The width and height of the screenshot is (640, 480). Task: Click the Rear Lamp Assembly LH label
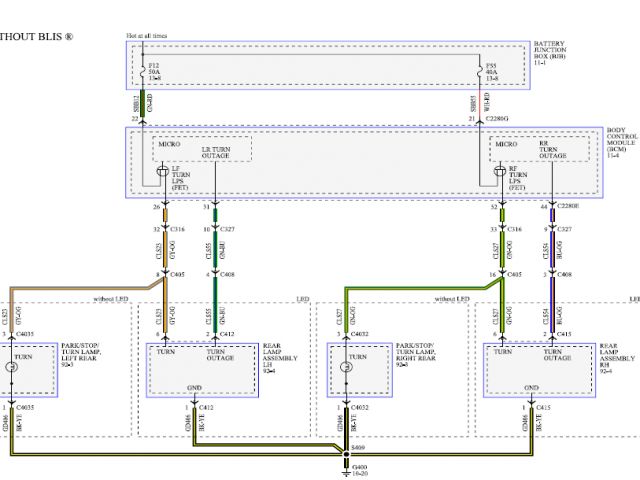coord(274,359)
